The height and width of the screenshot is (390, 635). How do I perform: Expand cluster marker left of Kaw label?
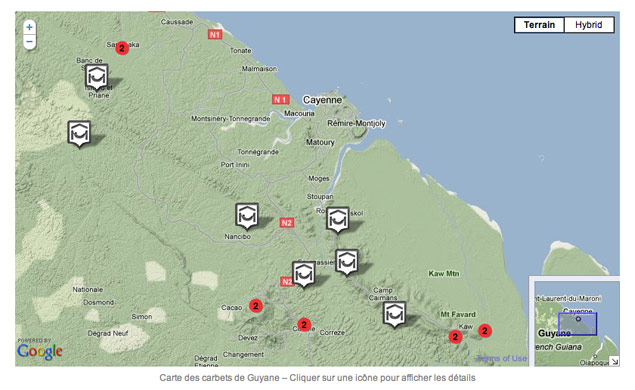pos(456,337)
